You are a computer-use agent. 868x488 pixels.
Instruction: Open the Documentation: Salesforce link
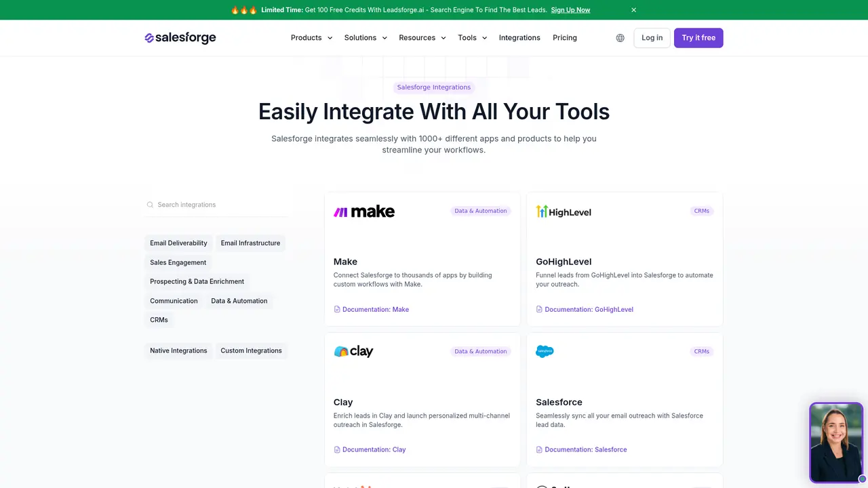pos(586,450)
